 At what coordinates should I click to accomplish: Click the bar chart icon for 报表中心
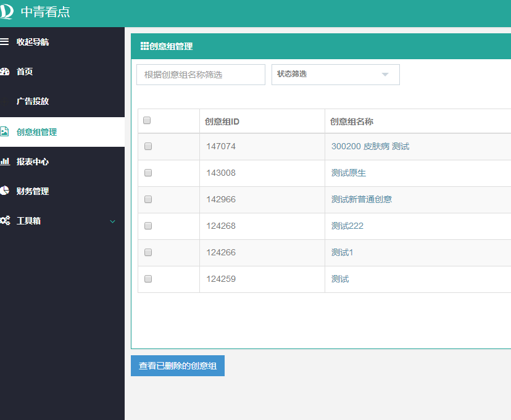tap(4, 162)
